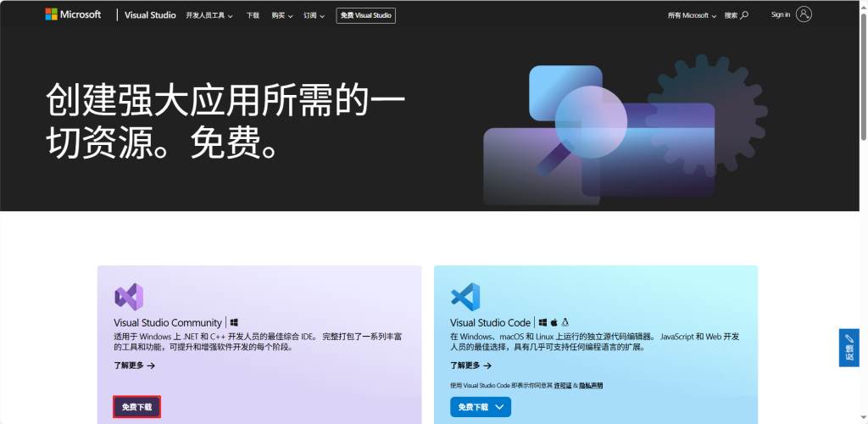This screenshot has width=868, height=424.
Task: Click the user account avatar icon
Action: coord(804,14)
